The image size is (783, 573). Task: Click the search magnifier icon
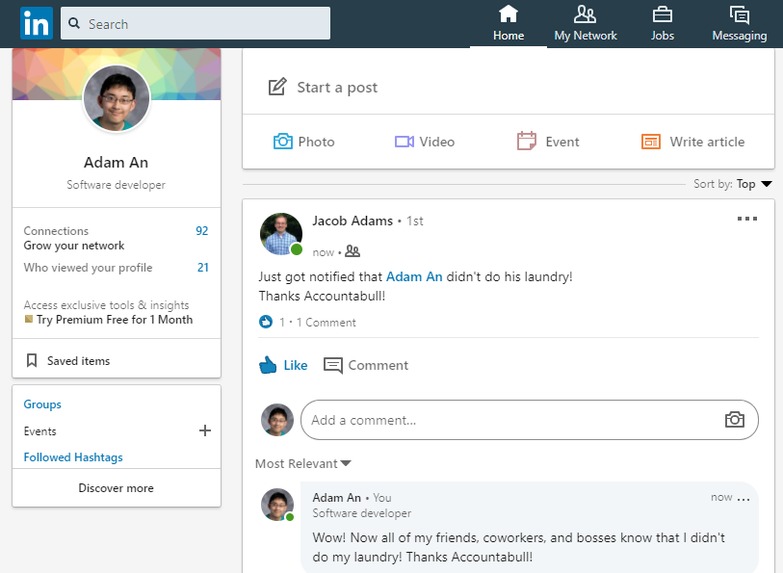tap(74, 23)
